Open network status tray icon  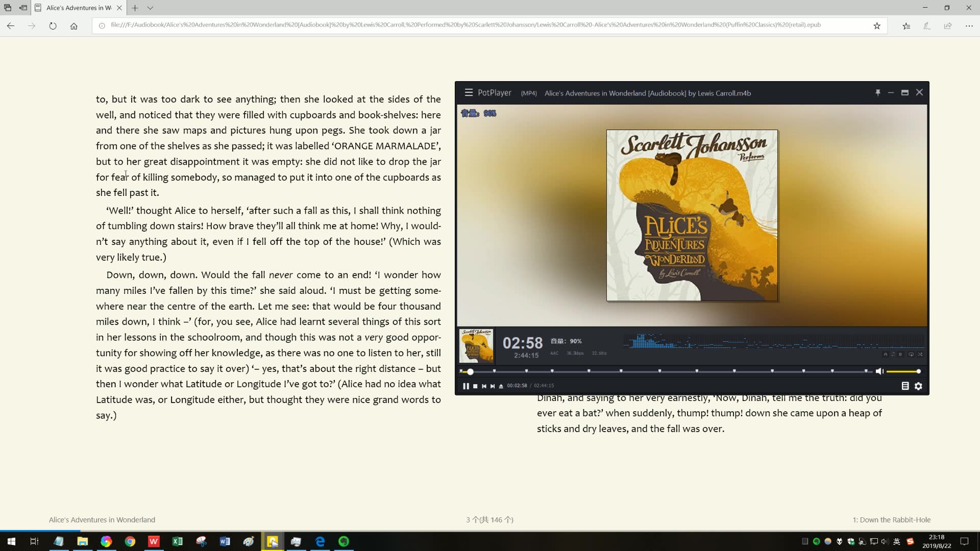click(874, 541)
